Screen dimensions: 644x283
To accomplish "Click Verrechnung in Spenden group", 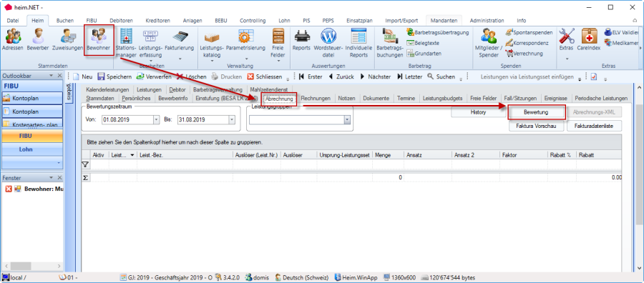I will click(524, 54).
